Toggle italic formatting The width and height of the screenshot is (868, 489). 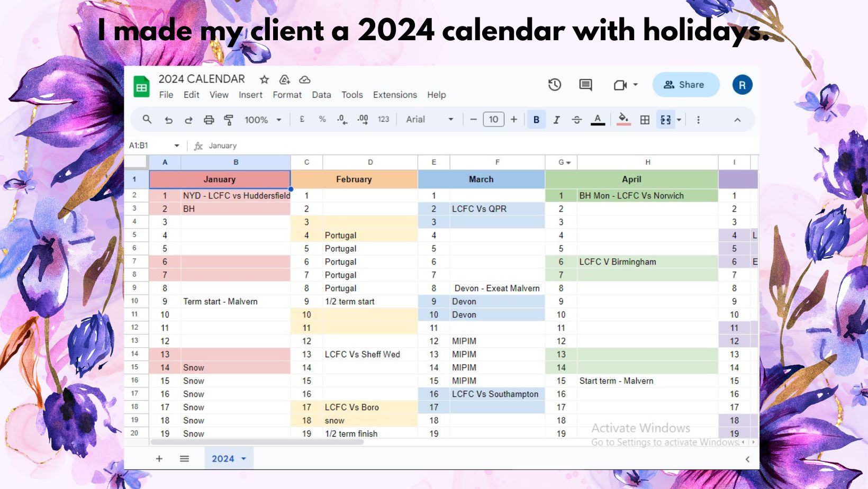tap(556, 120)
